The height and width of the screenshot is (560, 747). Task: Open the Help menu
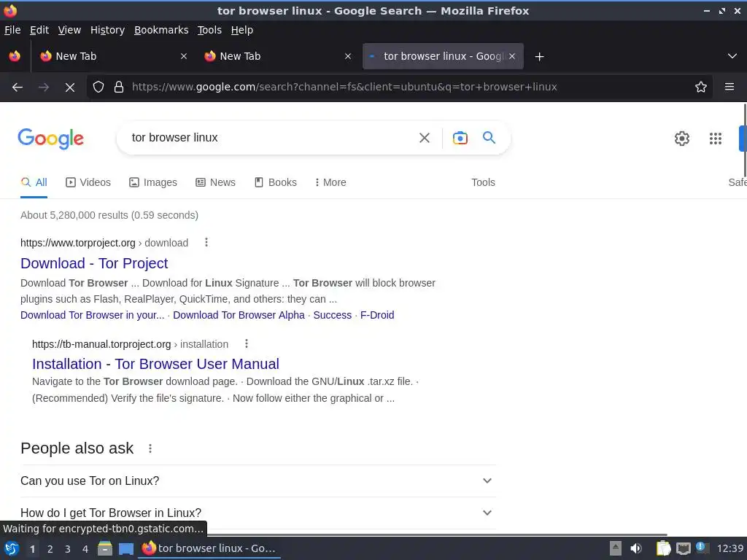[242, 30]
